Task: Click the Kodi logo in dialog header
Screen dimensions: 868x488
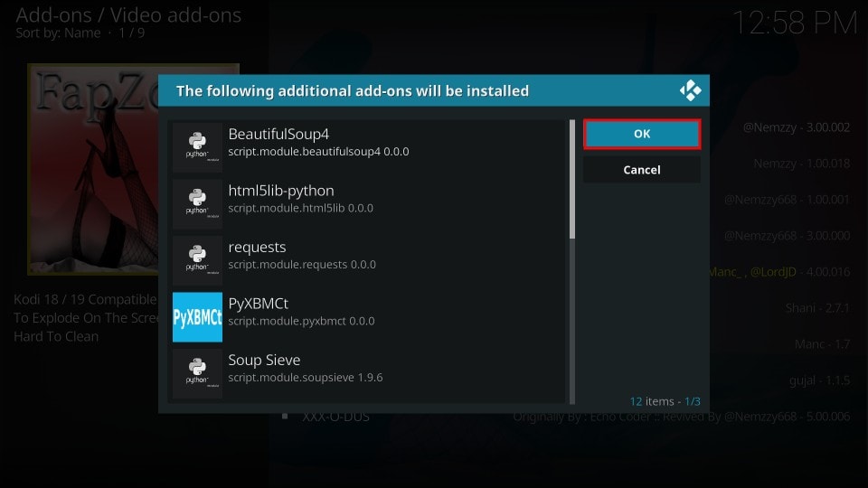Action: tap(690, 90)
